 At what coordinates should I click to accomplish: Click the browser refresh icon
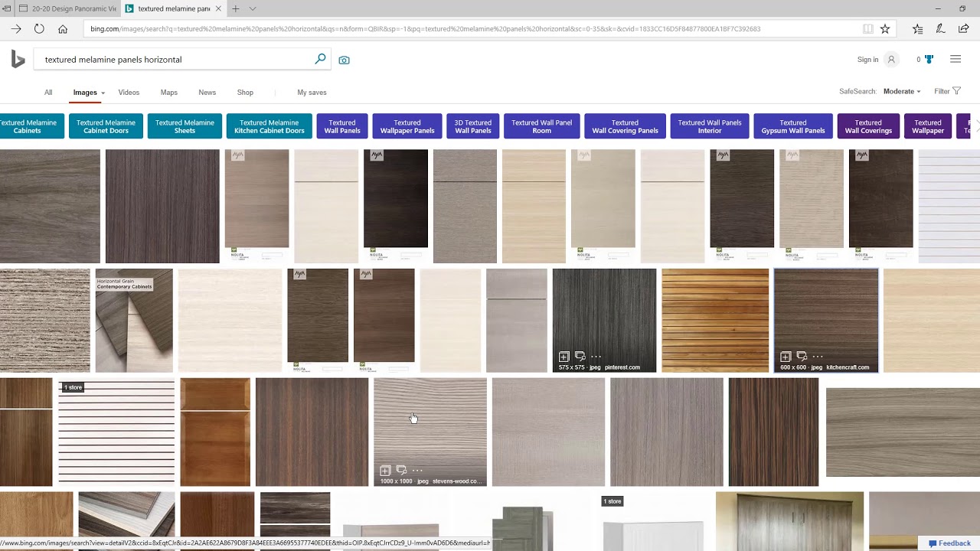(39, 29)
